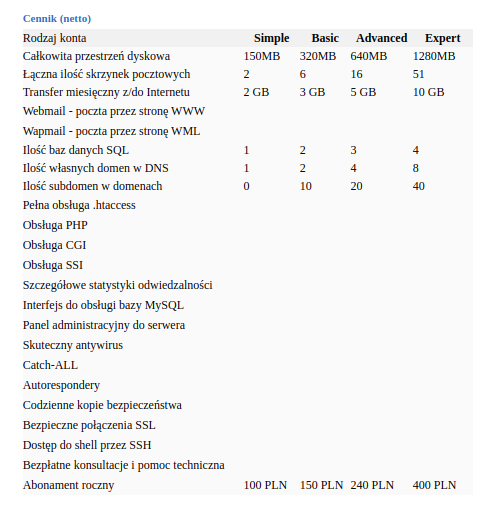Select the Basic column header
489x506 pixels.
click(325, 38)
